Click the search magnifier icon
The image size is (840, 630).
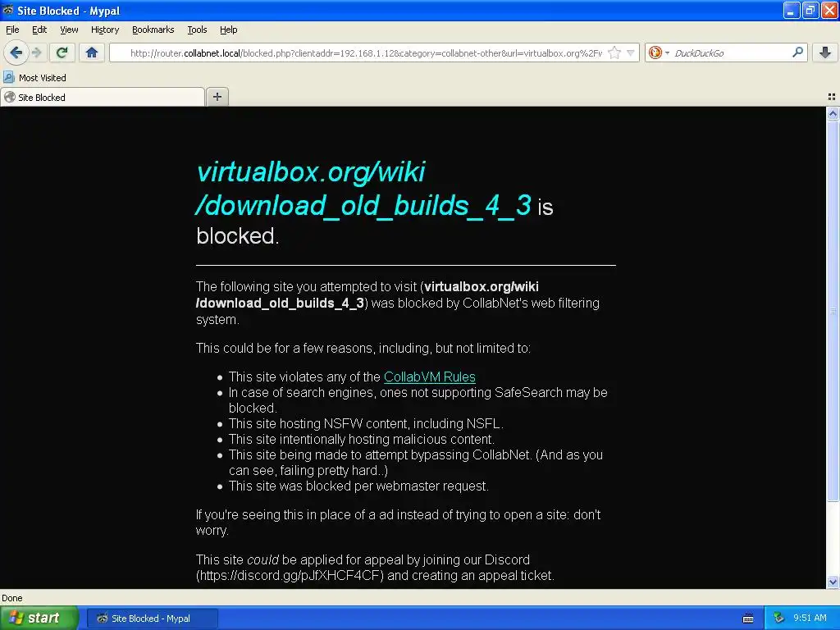[x=797, y=52]
